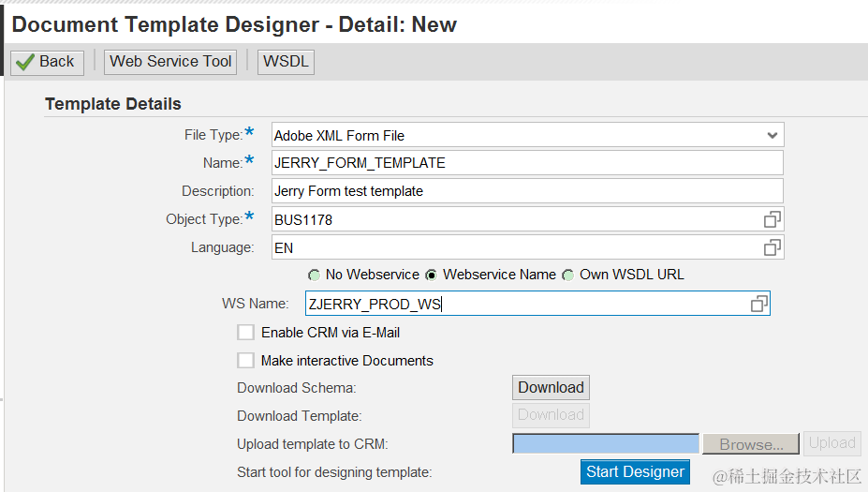Click Browse to choose a template file

pos(751,444)
